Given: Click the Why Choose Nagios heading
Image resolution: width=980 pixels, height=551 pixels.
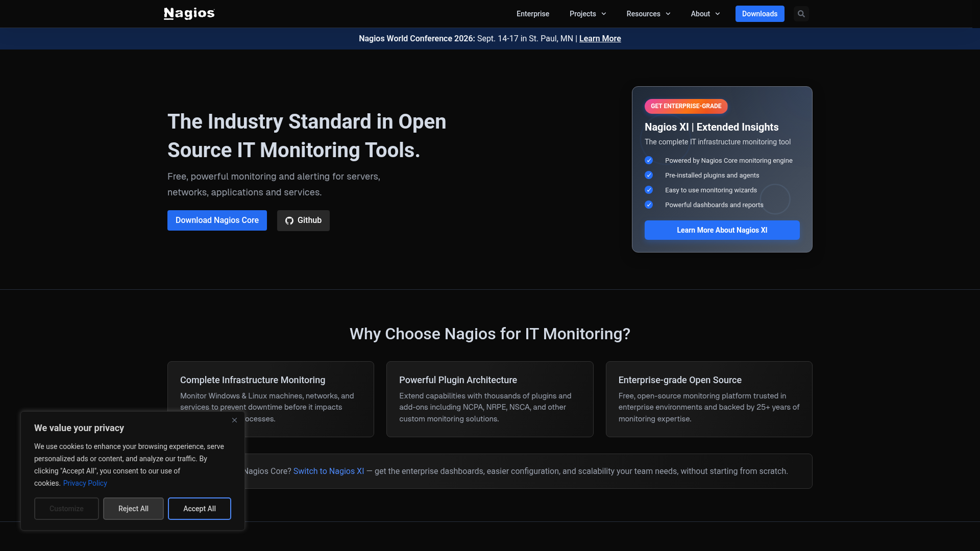Looking at the screenshot, I should [x=490, y=334].
